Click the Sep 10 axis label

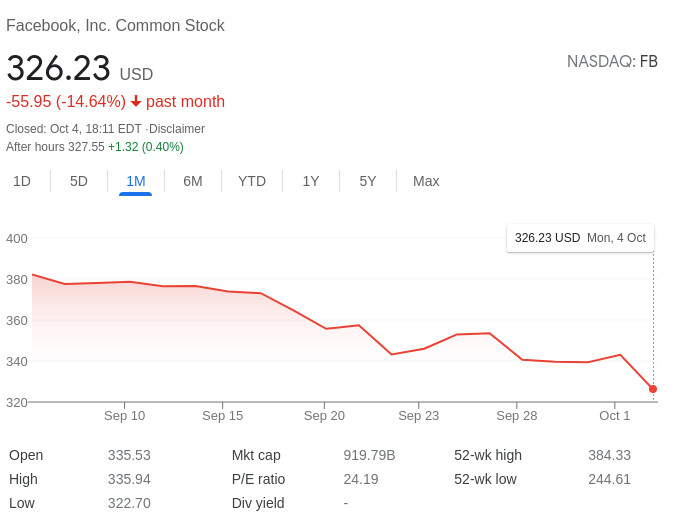(124, 416)
